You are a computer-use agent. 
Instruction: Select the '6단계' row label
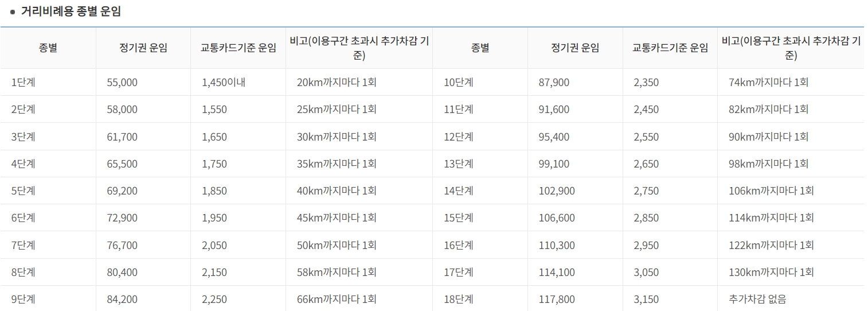click(24, 217)
